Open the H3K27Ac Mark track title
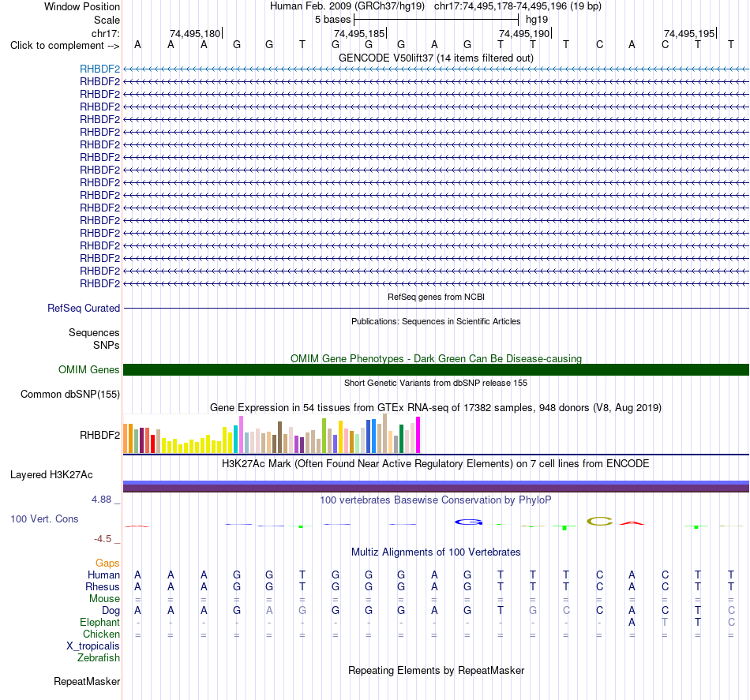The height and width of the screenshot is (700, 750). click(x=436, y=463)
